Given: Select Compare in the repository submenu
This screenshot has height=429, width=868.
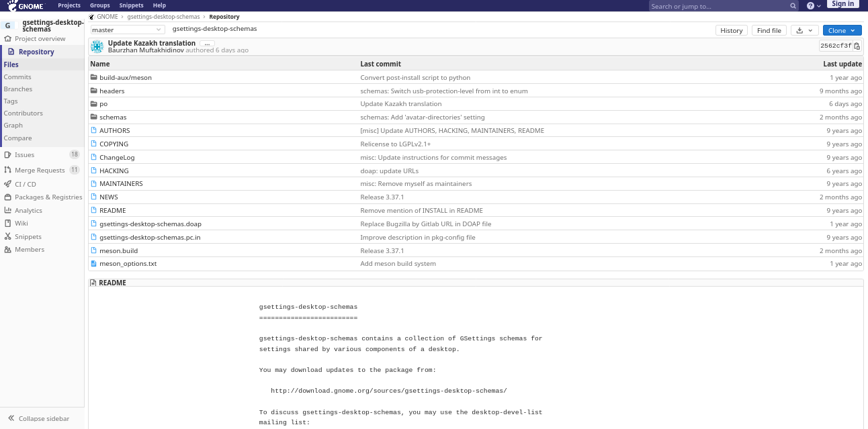Looking at the screenshot, I should [x=18, y=138].
